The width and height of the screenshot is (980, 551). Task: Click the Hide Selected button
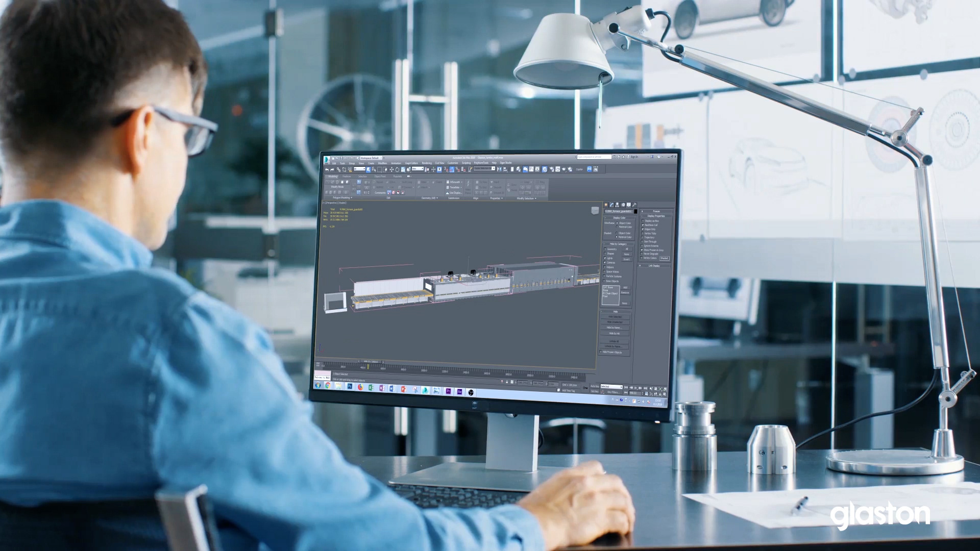click(x=615, y=317)
